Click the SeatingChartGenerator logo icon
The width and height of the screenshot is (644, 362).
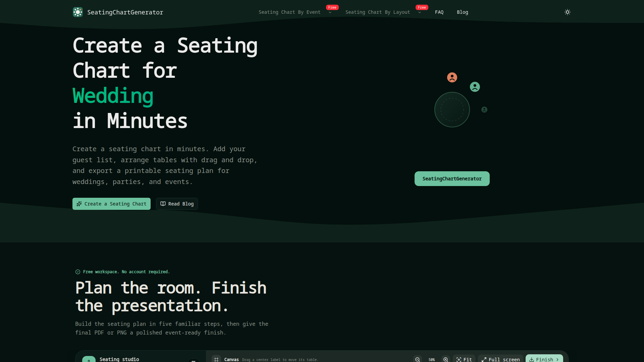[x=78, y=12]
